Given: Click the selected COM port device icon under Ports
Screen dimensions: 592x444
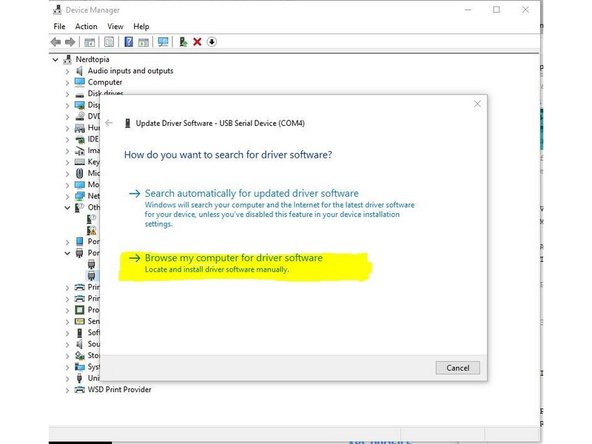Looking at the screenshot, I should click(x=91, y=276).
